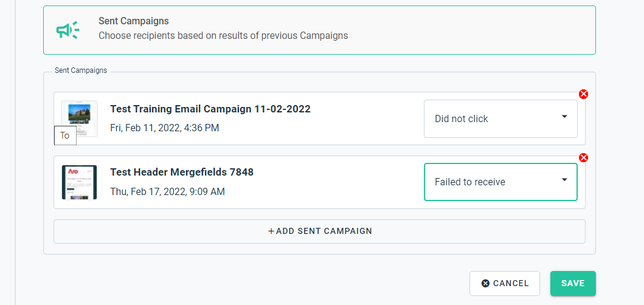Open the Did not click dropdown
The width and height of the screenshot is (644, 305).
500,118
